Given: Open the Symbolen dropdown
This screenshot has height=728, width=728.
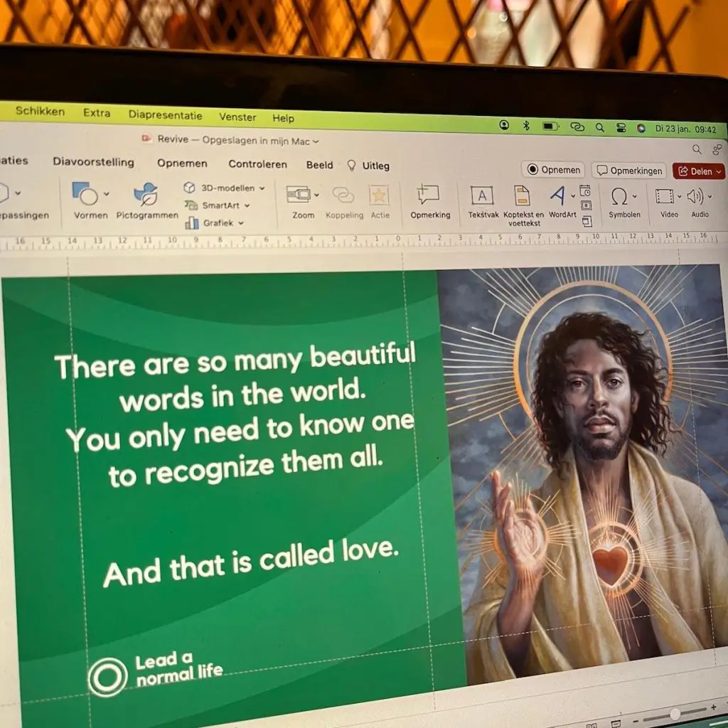Looking at the screenshot, I should coord(634,197).
